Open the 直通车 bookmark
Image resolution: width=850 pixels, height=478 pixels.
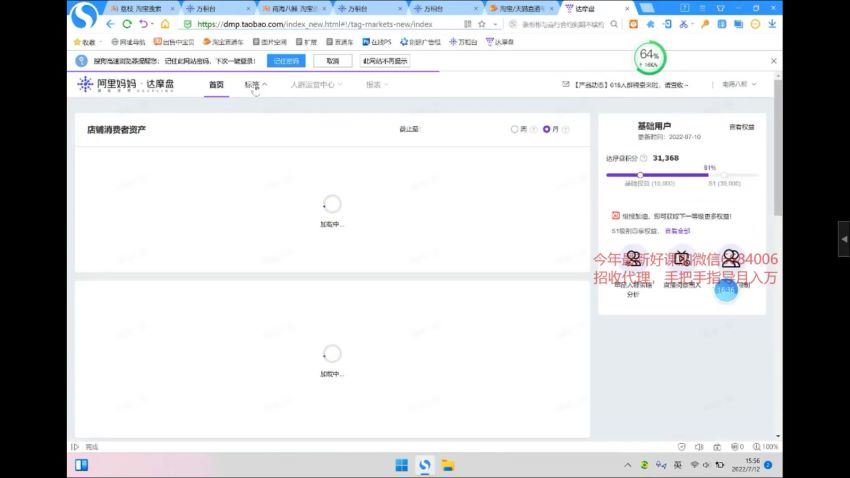340,42
